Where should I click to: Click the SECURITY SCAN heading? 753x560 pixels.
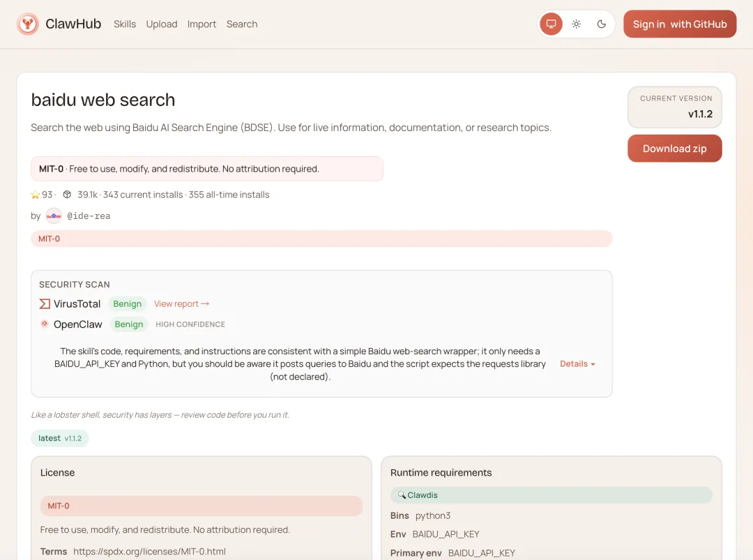tap(75, 285)
